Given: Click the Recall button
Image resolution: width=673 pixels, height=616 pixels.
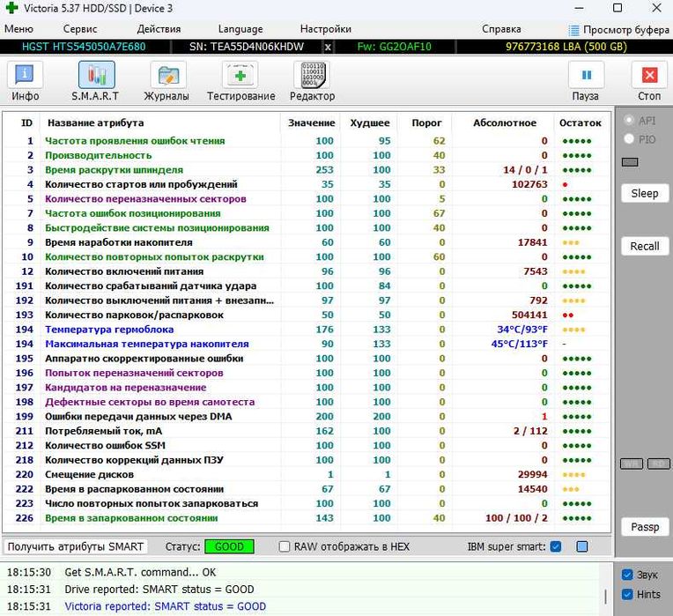Looking at the screenshot, I should pyautogui.click(x=645, y=247).
